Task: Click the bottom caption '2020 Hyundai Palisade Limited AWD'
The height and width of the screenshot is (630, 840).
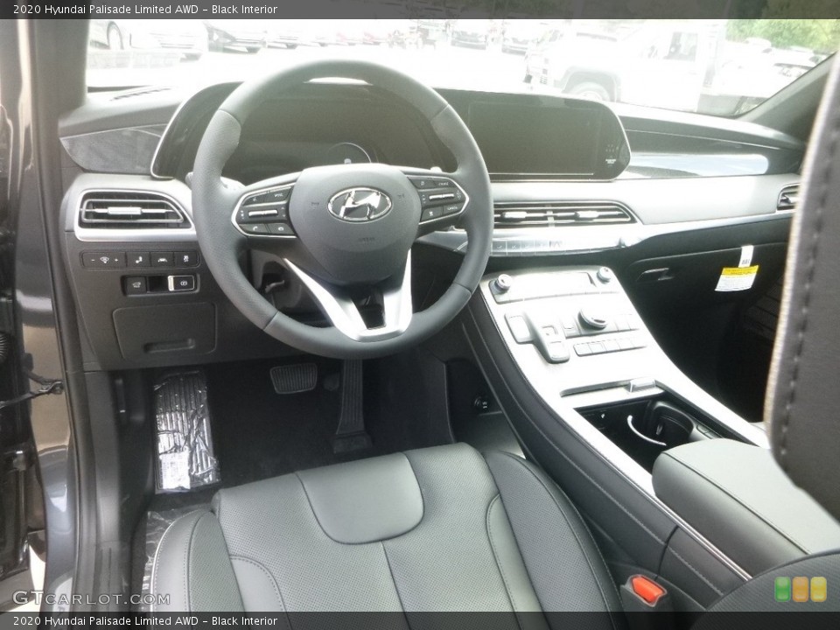Action: click(106, 621)
